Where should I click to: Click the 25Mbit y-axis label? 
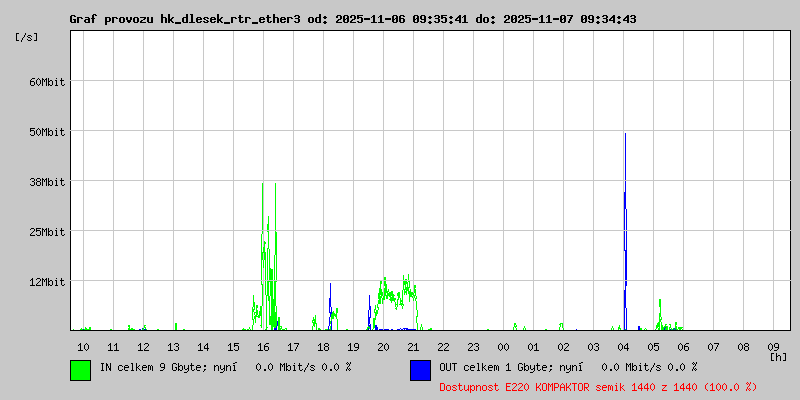tap(46, 231)
